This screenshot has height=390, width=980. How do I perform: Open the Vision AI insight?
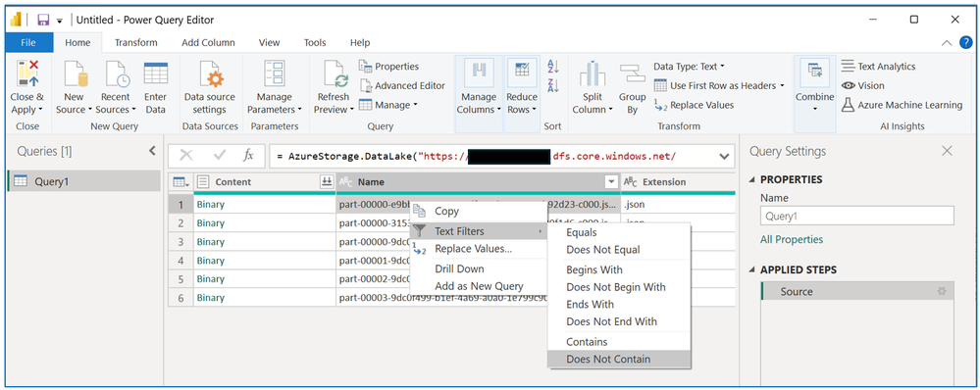click(x=863, y=85)
